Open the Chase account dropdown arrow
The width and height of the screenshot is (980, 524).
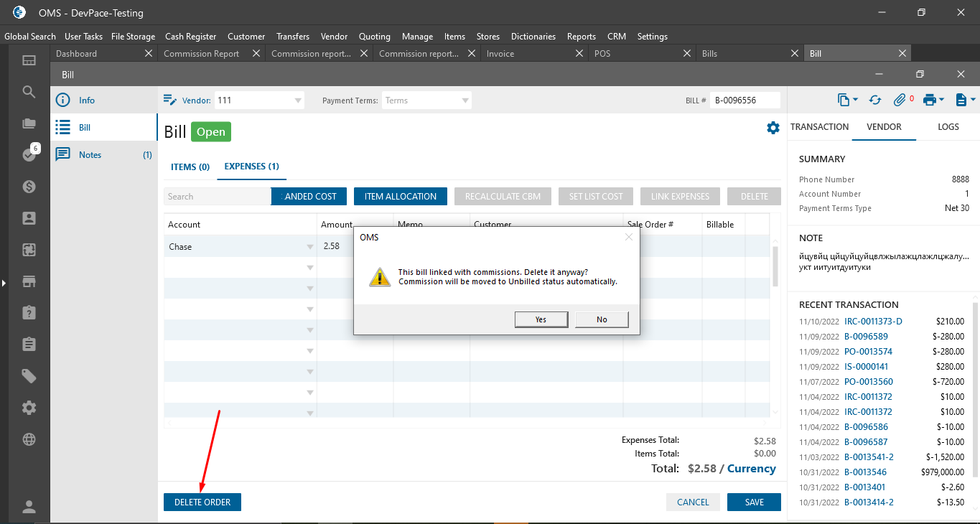pyautogui.click(x=310, y=247)
